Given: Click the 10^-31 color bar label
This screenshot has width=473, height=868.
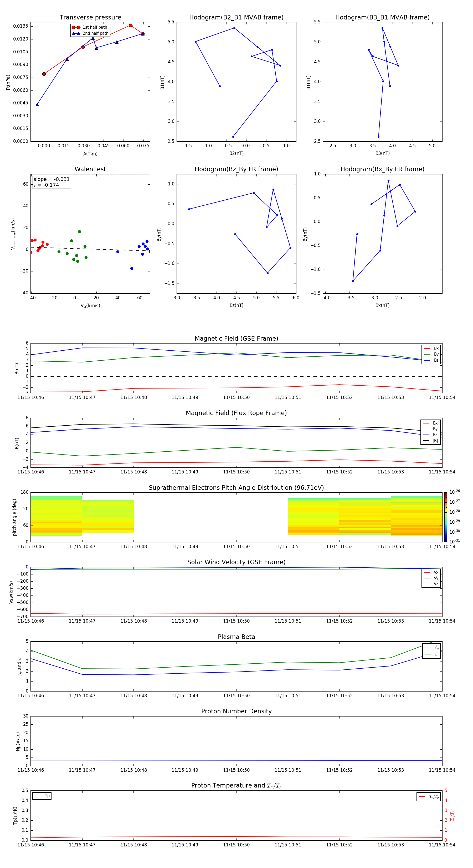Looking at the screenshot, I should [x=455, y=542].
